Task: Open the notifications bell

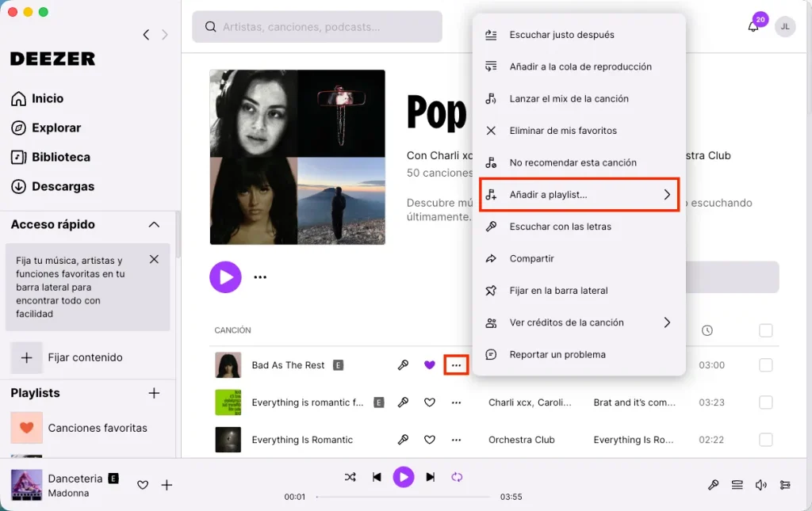Action: 753,27
